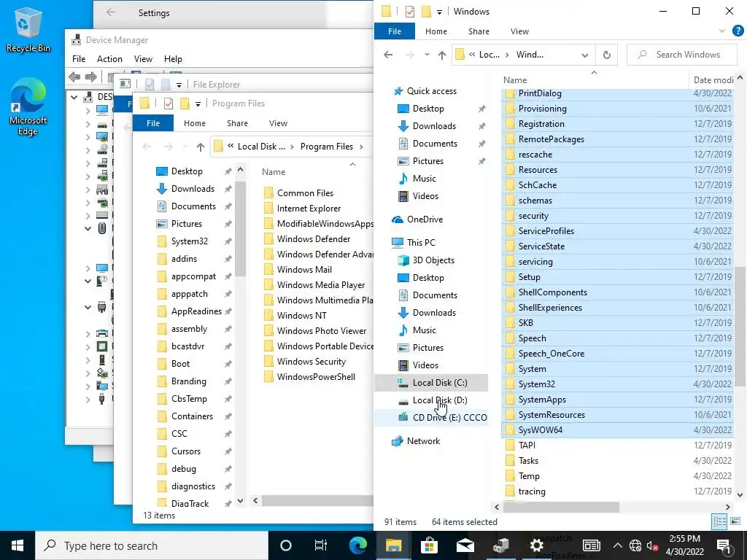Open Local Disk (D:) drive
Viewport: 747px width, 560px height.
click(440, 400)
